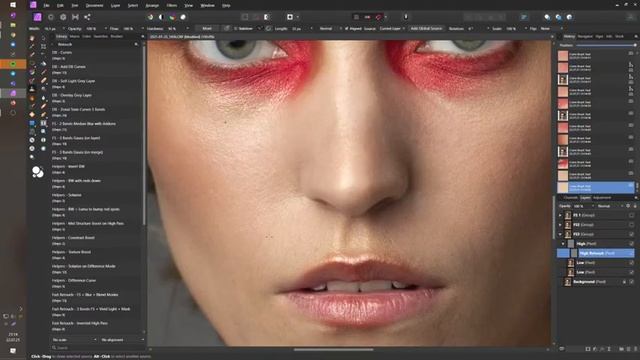Expand the FS 1 group
Screen dimensions: 640x360
(560, 215)
